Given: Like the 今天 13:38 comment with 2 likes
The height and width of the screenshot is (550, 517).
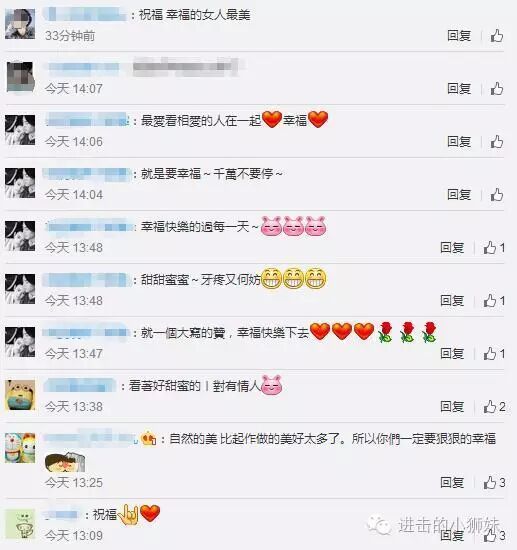Looking at the screenshot, I should pos(494,407).
